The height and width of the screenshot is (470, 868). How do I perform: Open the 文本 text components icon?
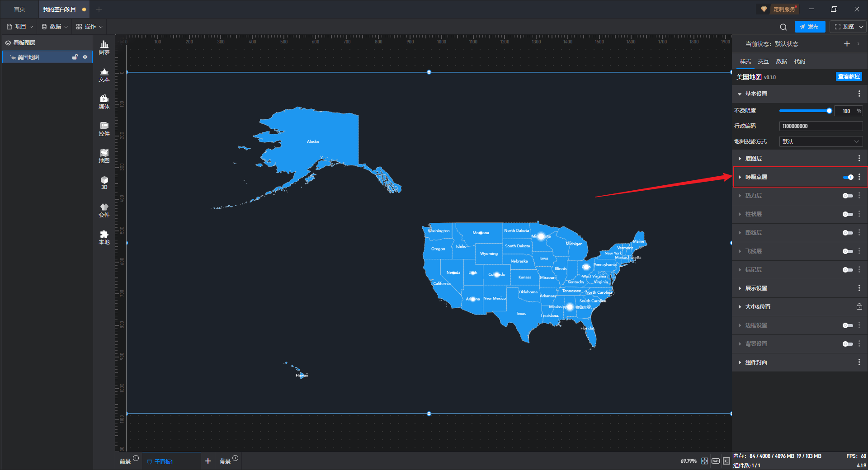coord(104,75)
